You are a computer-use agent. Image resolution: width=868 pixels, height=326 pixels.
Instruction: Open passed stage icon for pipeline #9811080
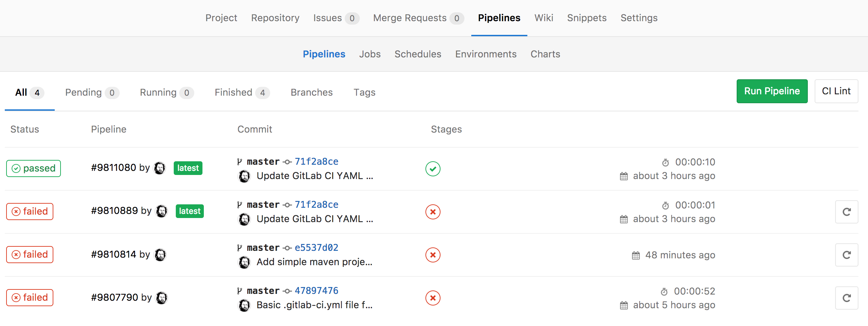[433, 169]
